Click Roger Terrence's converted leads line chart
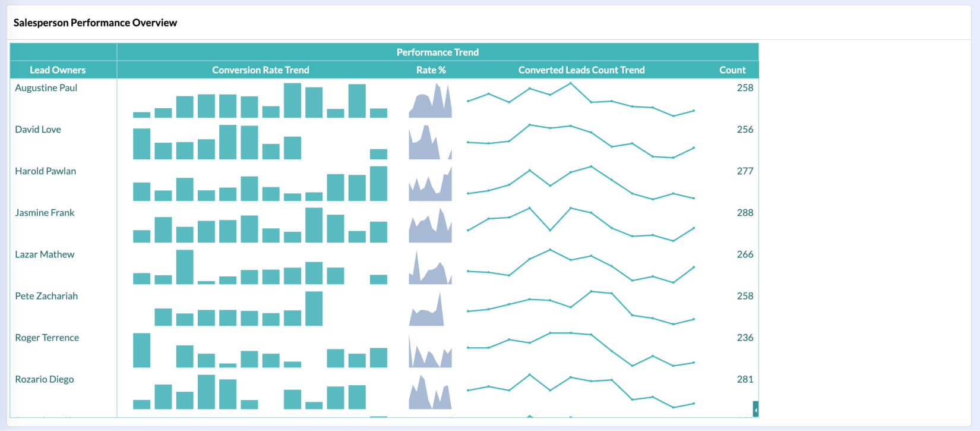Viewport: 980px width, 431px height. pyautogui.click(x=581, y=350)
